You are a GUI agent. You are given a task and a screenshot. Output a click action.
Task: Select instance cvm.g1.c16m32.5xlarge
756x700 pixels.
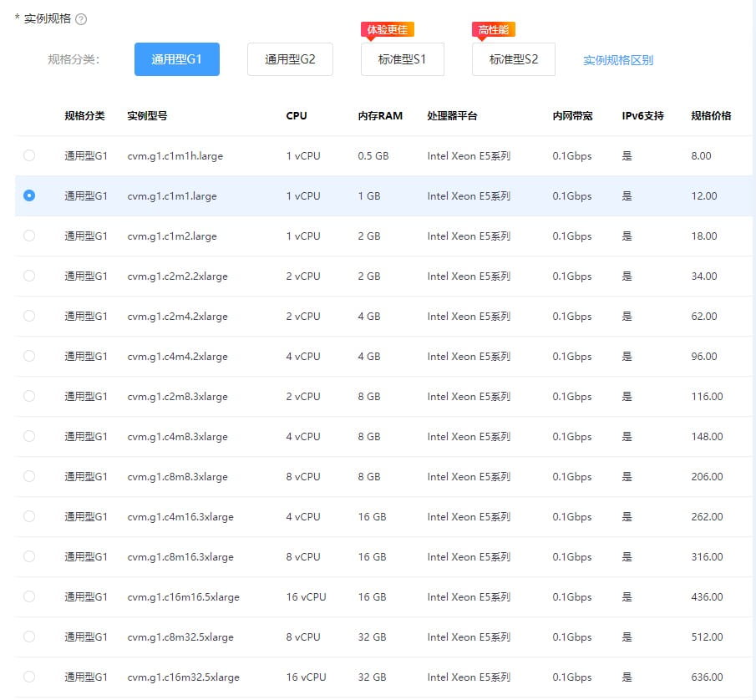pyautogui.click(x=29, y=677)
